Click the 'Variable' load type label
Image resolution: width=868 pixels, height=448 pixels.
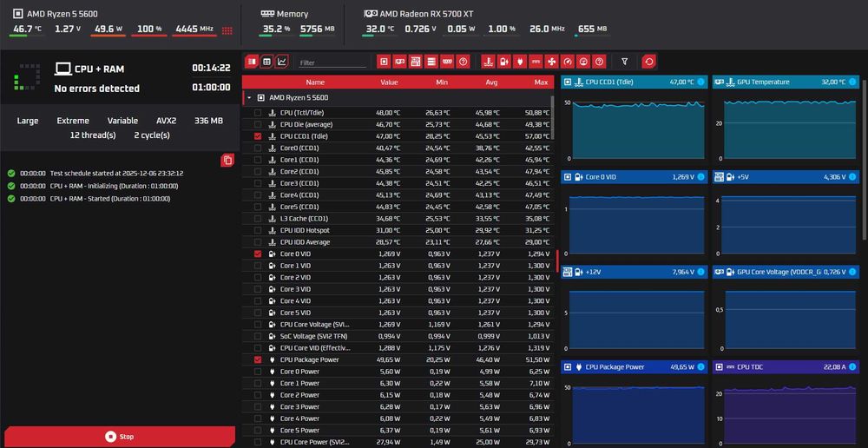coord(123,121)
